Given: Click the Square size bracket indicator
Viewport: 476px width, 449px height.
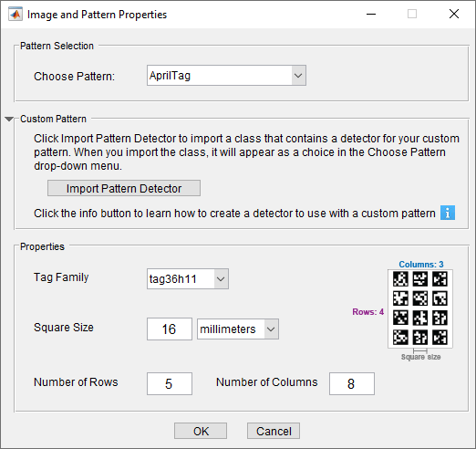Looking at the screenshot, I should coord(420,350).
